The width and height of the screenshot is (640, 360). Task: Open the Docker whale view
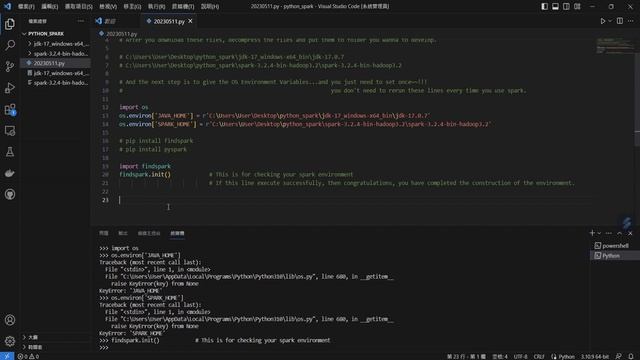click(x=10, y=173)
